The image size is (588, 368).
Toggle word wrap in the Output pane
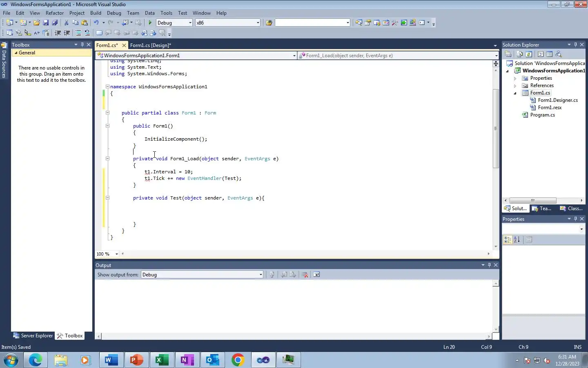(316, 275)
